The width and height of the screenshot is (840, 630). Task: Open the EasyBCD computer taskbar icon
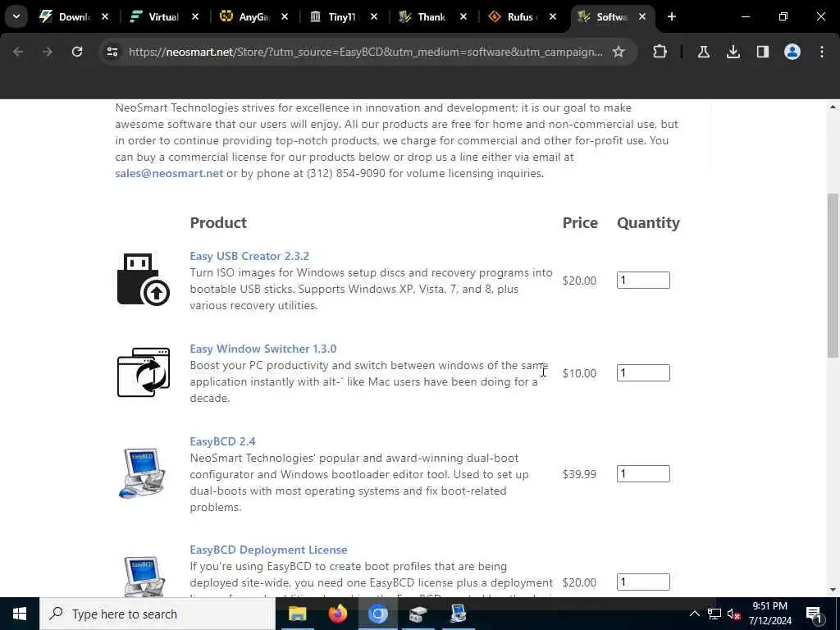(x=458, y=614)
